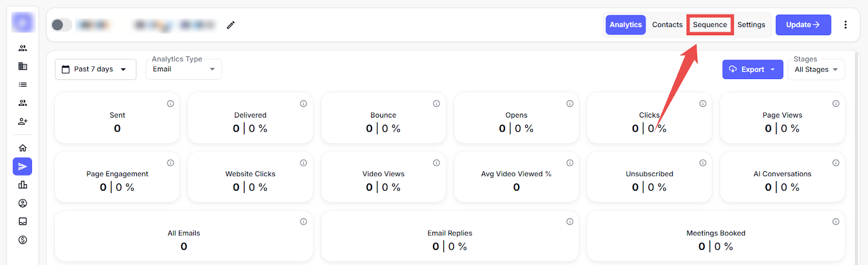Click the Export button
The height and width of the screenshot is (265, 868).
tap(752, 69)
